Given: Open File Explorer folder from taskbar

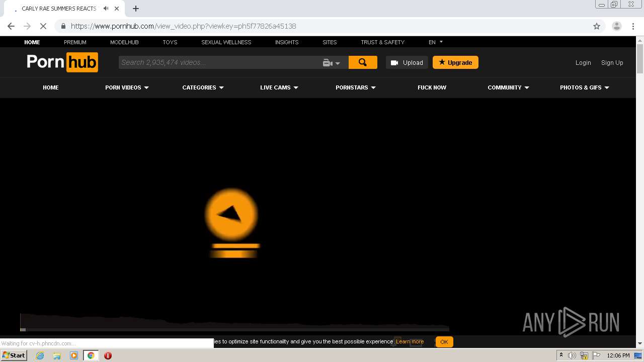Looking at the screenshot, I should coord(57,355).
